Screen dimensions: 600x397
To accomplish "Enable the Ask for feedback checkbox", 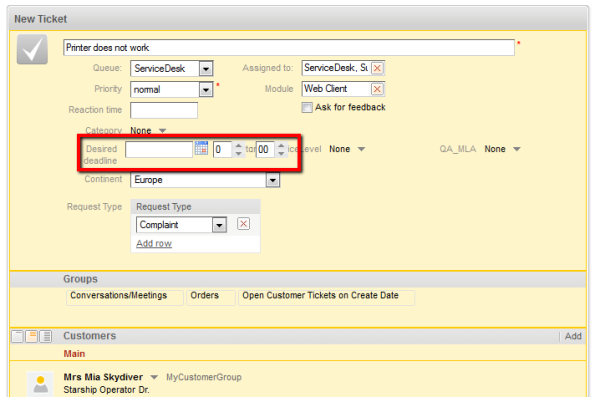I will pyautogui.click(x=307, y=107).
